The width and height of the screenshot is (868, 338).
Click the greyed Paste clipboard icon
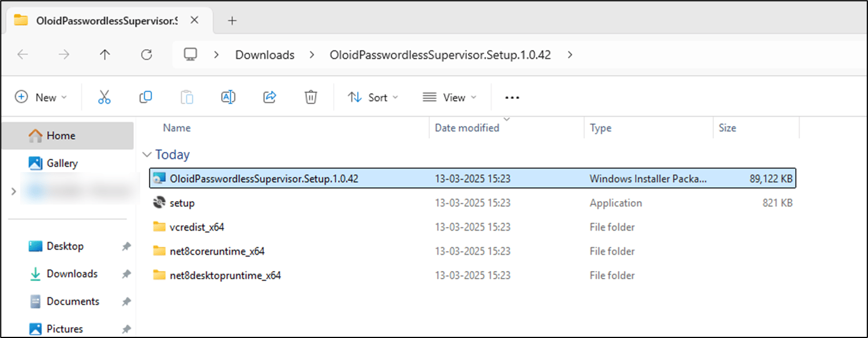click(x=187, y=97)
